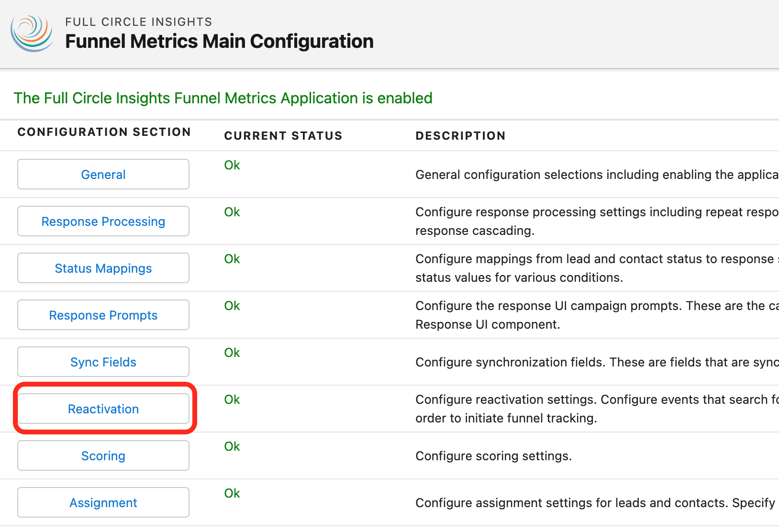Click the General row description text

tap(597, 175)
